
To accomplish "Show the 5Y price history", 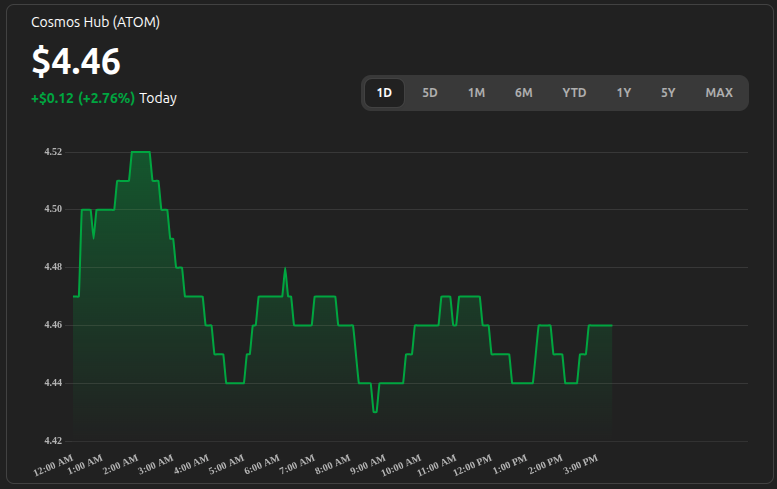I will point(668,93).
